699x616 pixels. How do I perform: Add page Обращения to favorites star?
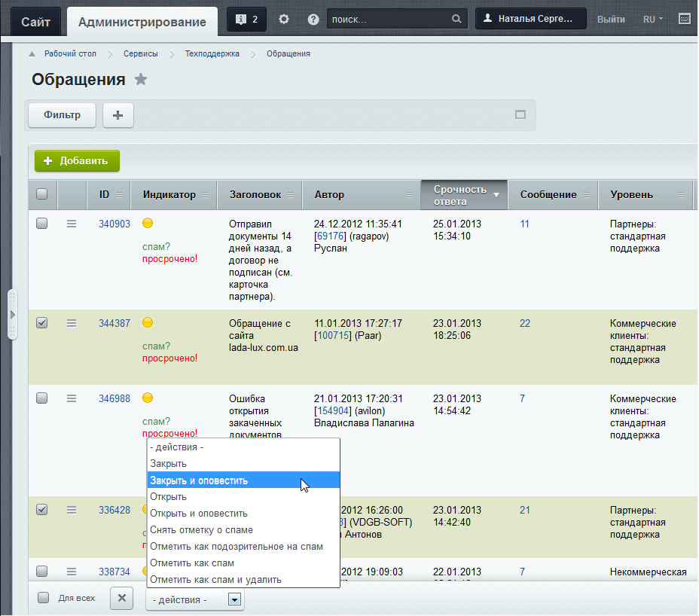[141, 79]
